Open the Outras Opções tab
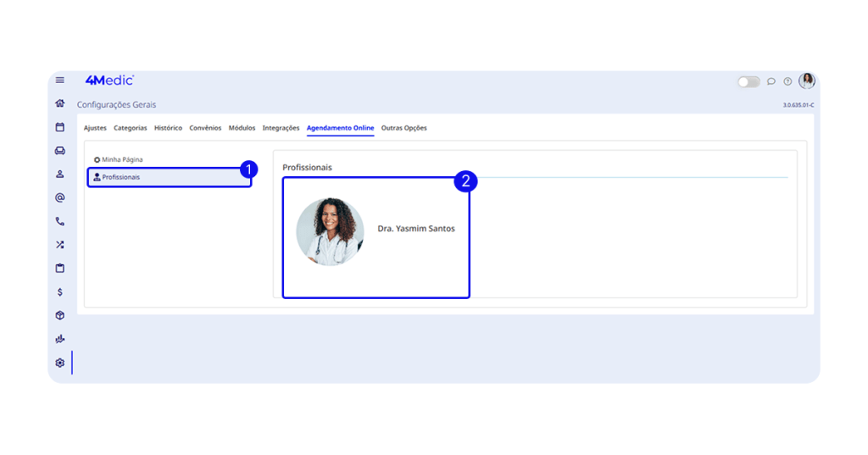Screen dimensions: 868x455 403,128
